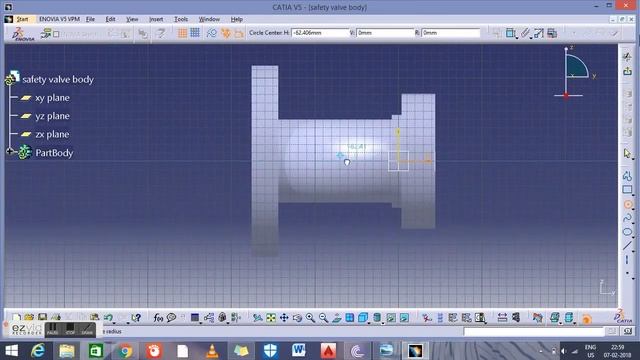Select the Line tool
Viewport: 640px width, 360px height.
click(x=627, y=246)
